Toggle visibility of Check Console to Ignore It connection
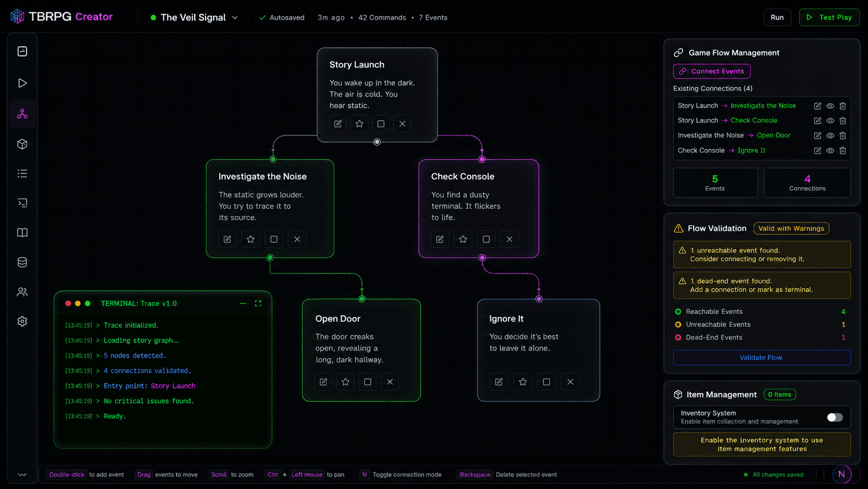This screenshot has width=868, height=489. pos(830,151)
